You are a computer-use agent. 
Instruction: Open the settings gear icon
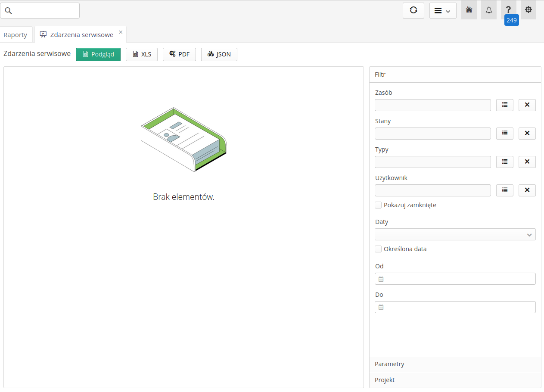click(x=528, y=10)
